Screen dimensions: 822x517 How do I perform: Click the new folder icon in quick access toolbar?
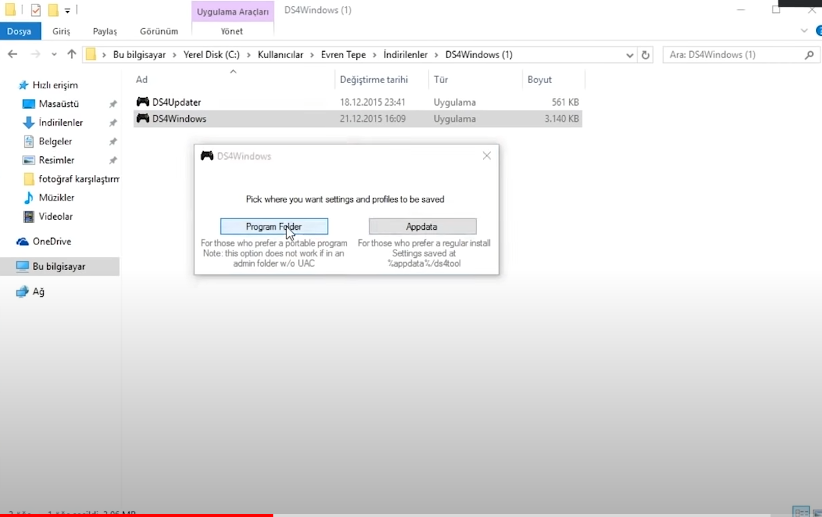[53, 10]
